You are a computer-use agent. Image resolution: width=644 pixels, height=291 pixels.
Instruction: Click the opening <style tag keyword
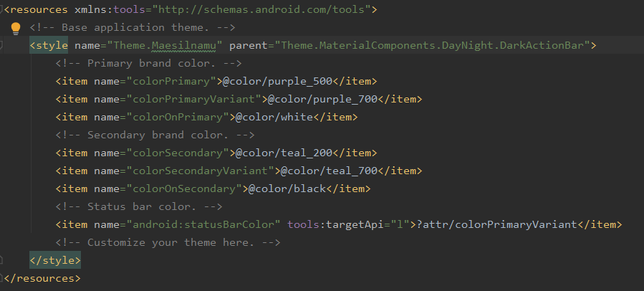tap(49, 45)
